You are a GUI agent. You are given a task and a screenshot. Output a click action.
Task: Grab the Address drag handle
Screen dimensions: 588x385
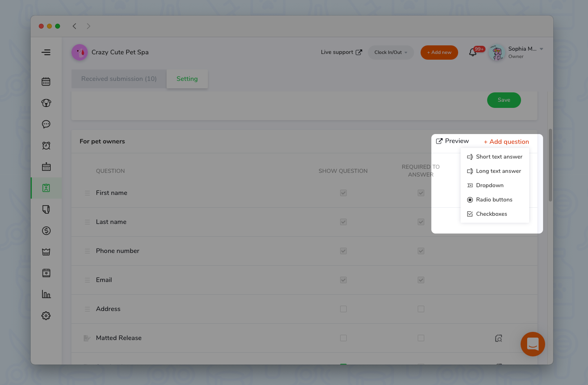coord(87,309)
